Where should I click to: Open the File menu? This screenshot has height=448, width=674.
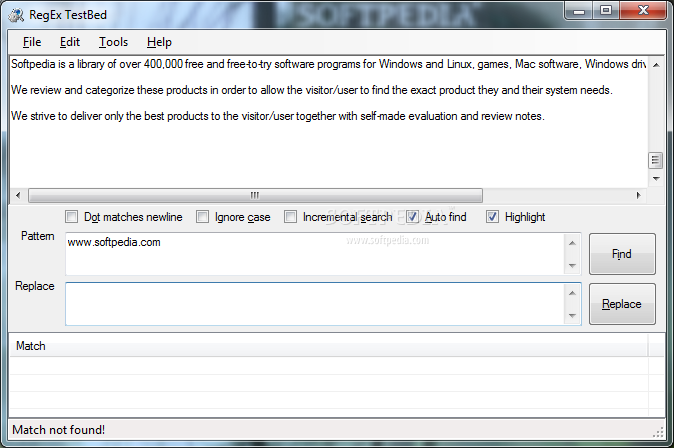pos(32,42)
